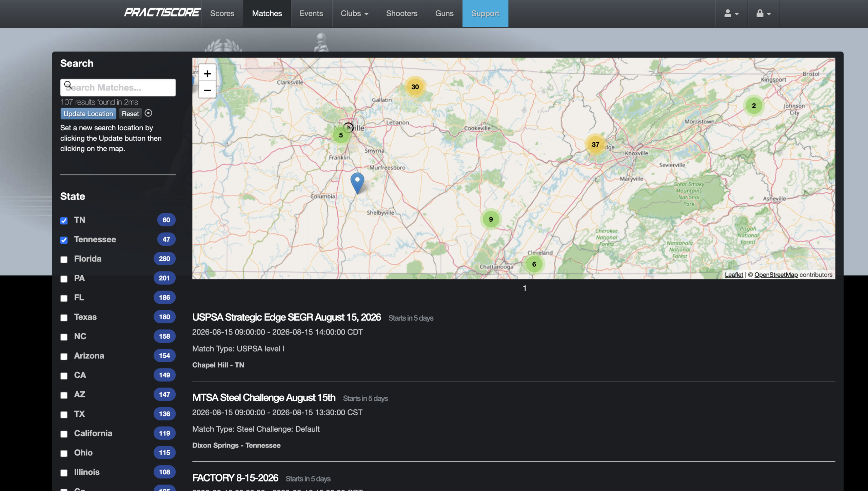Check the AZ state filter
868x491 pixels.
point(64,395)
